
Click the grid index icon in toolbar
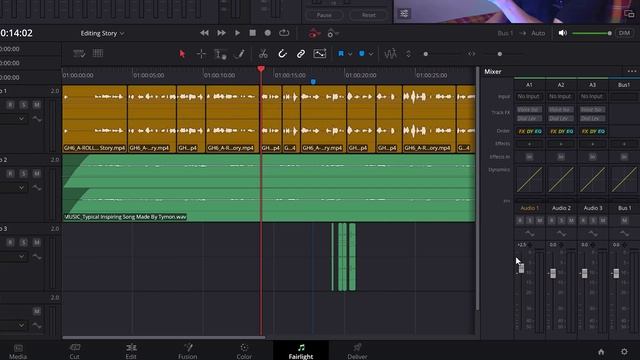pos(98,53)
